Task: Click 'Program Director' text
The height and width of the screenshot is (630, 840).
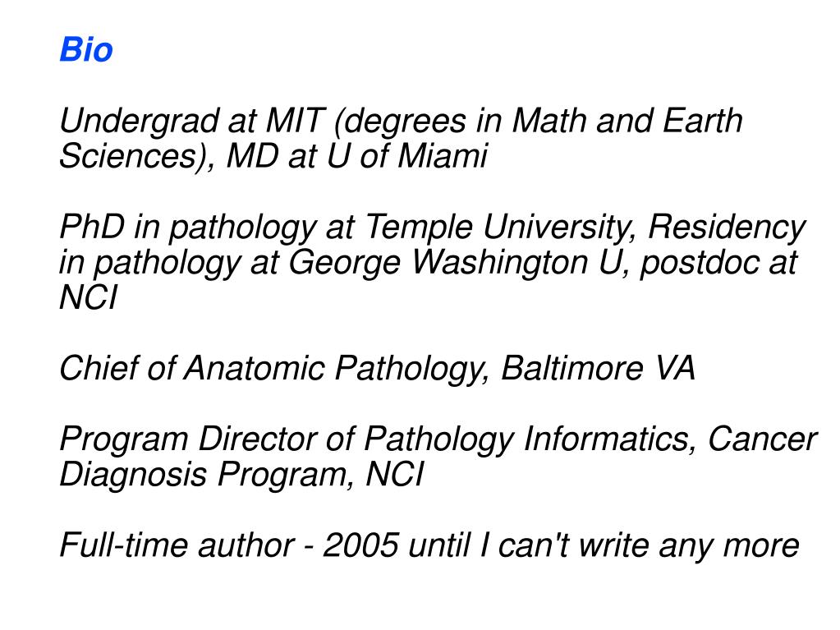Action: point(206,439)
